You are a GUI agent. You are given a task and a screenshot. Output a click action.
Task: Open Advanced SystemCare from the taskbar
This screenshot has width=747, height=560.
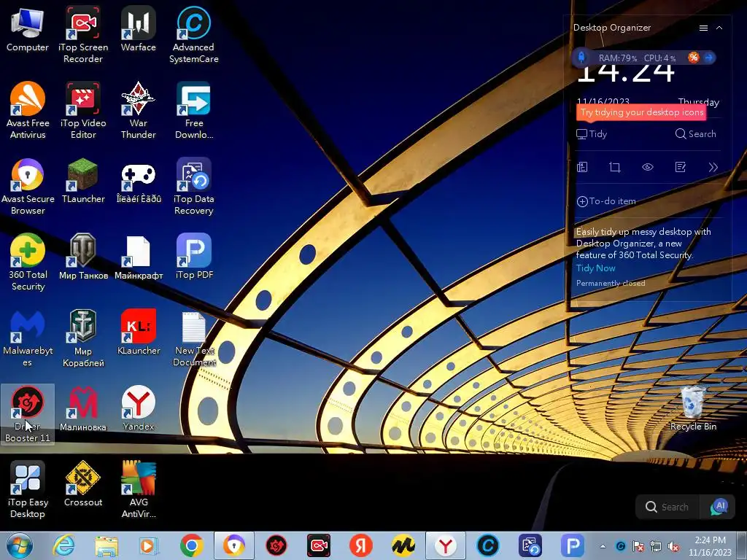point(488,545)
